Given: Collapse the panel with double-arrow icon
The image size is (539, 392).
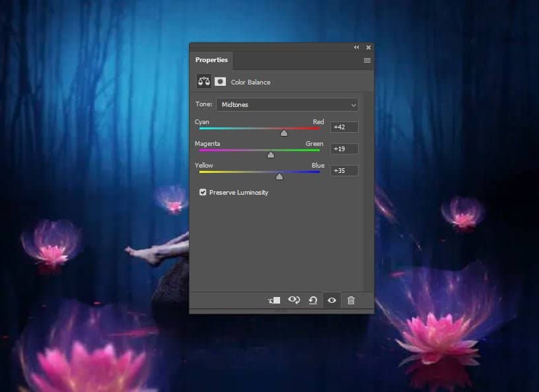Looking at the screenshot, I should [x=357, y=48].
